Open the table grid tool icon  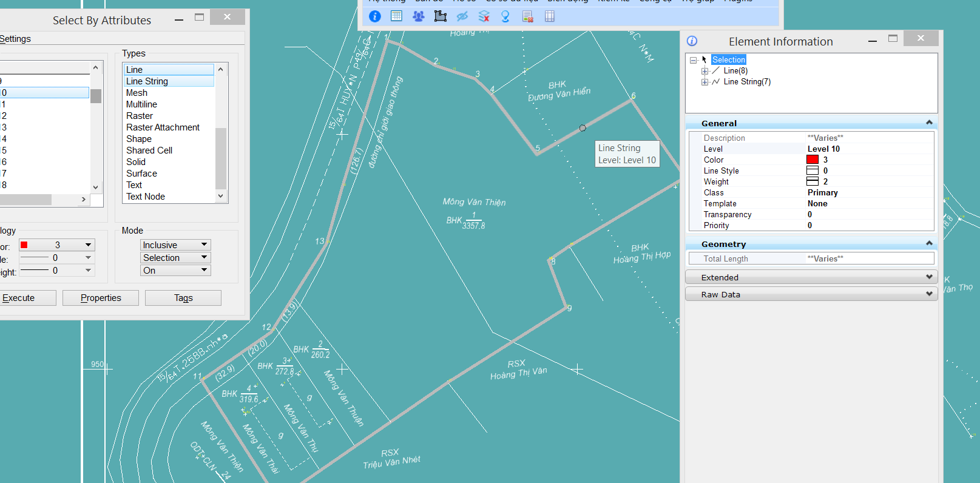[396, 16]
